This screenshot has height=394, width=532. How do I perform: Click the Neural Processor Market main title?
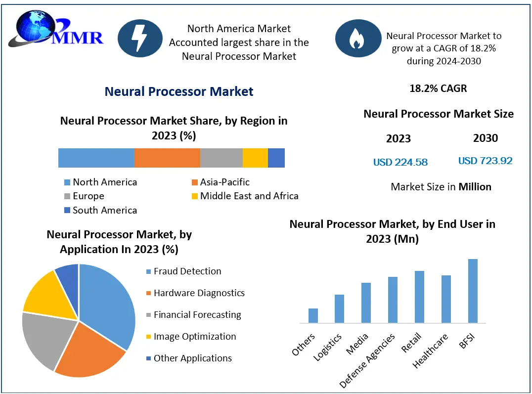[x=179, y=91]
